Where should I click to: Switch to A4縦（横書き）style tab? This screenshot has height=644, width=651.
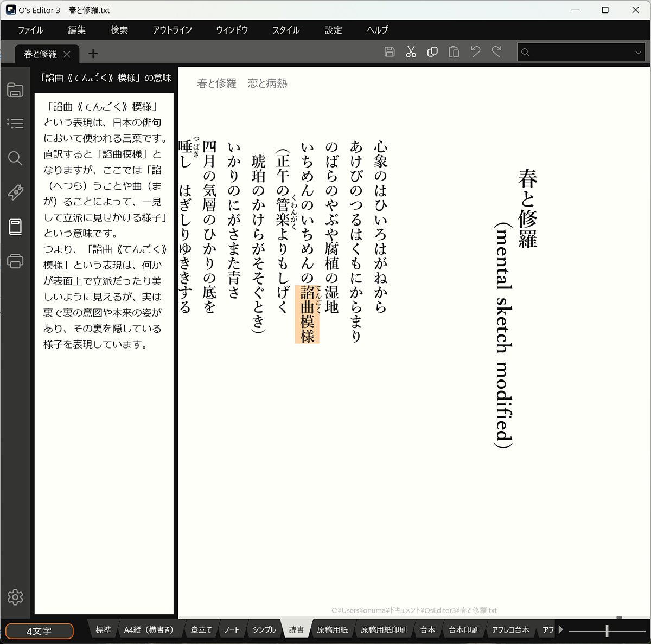pos(149,629)
